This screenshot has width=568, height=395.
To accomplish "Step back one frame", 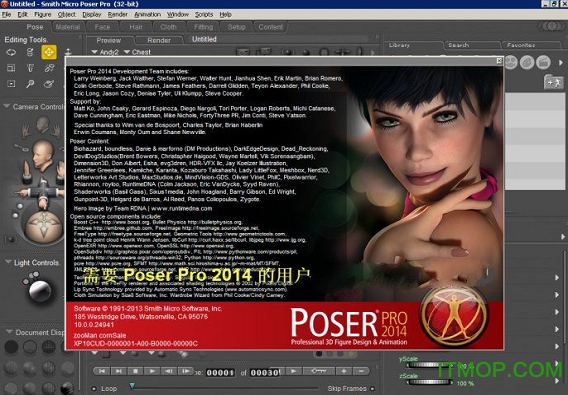I will tap(169, 371).
